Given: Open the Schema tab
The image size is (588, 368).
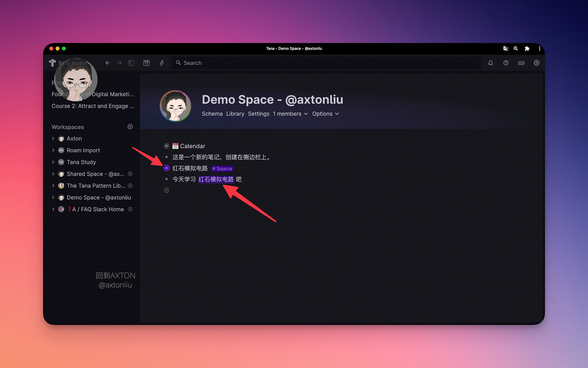Looking at the screenshot, I should point(212,114).
